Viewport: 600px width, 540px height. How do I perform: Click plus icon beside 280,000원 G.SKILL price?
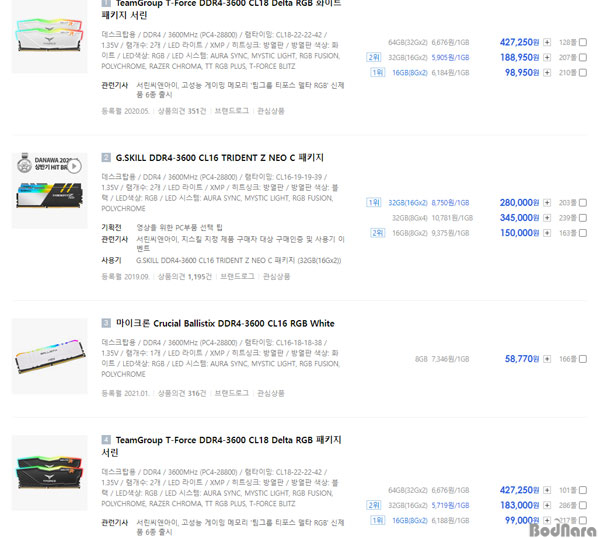[547, 203]
